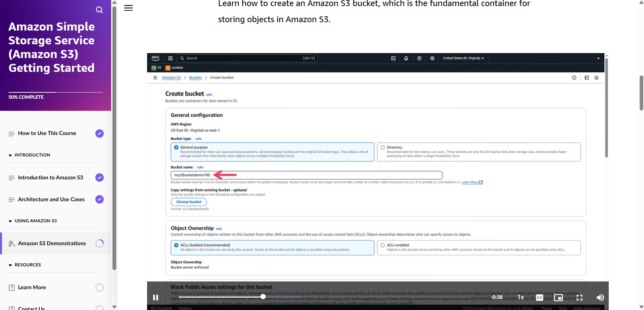Click sidebar scroll down arrow
This screenshot has height=310, width=644.
click(114, 307)
